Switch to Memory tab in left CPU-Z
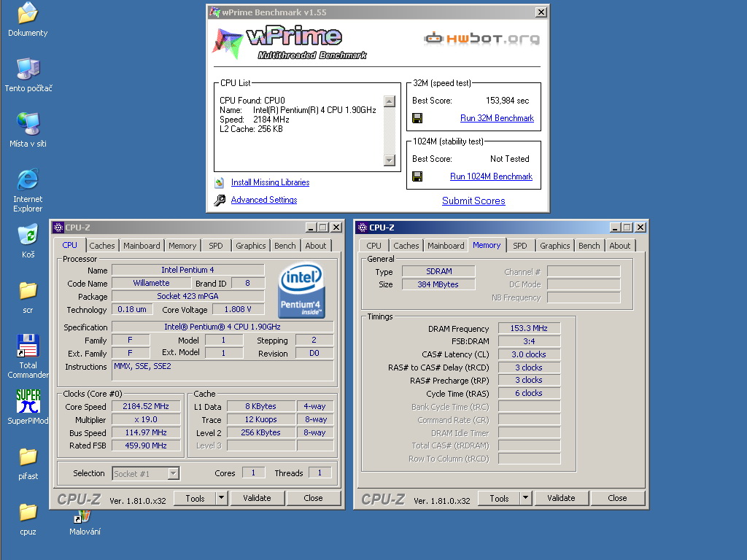Viewport: 747px width, 560px height. 182,246
